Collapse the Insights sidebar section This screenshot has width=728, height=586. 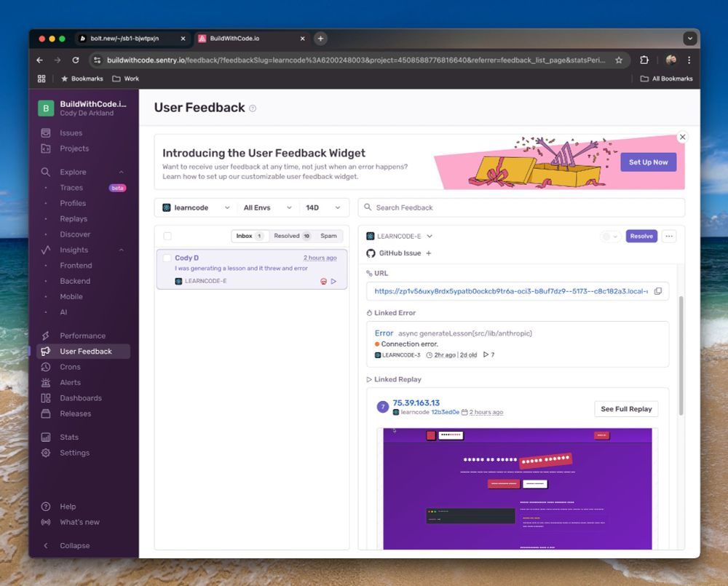pos(121,250)
